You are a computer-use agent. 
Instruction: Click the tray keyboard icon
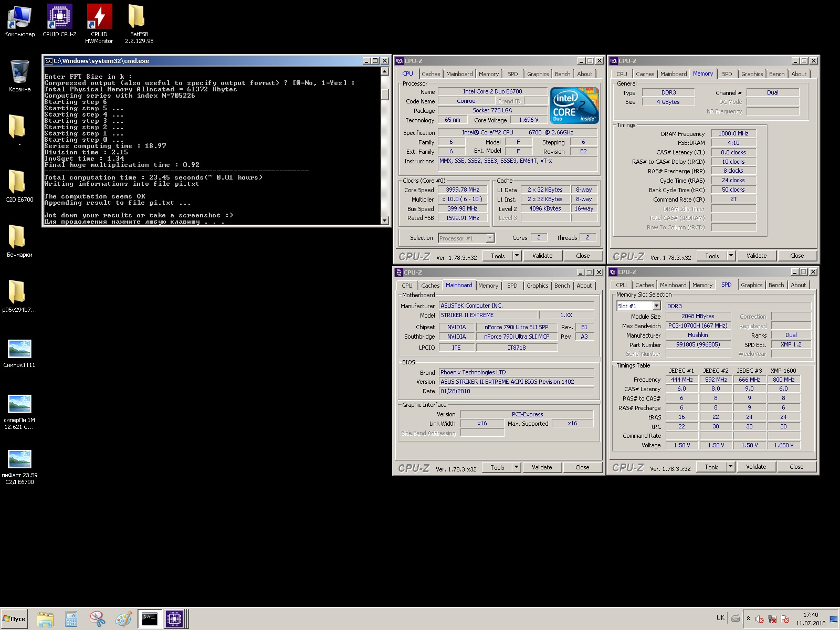click(x=736, y=618)
